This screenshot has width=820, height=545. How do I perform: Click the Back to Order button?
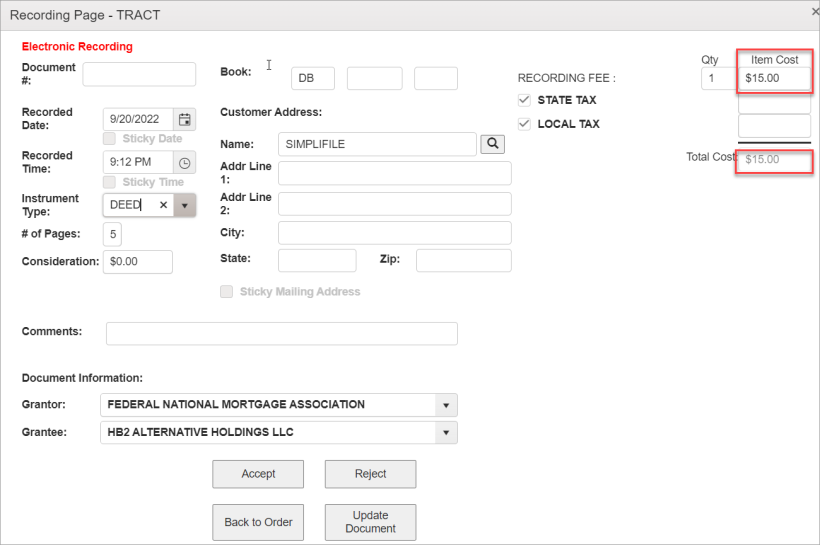pyautogui.click(x=258, y=522)
